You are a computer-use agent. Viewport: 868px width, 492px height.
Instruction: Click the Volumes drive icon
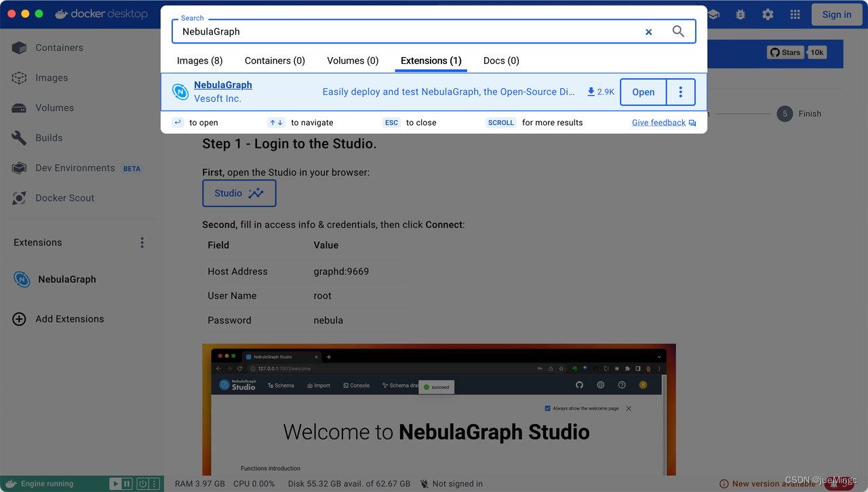coord(19,108)
